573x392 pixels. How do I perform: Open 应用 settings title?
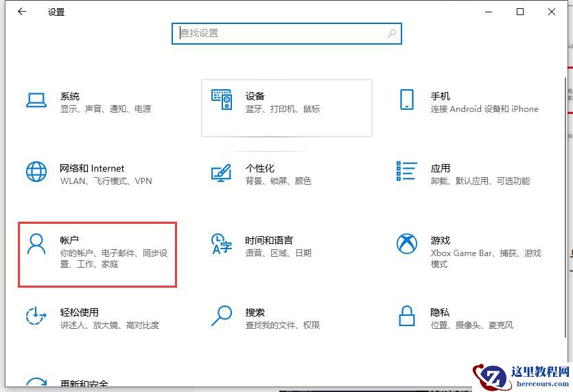tap(441, 168)
